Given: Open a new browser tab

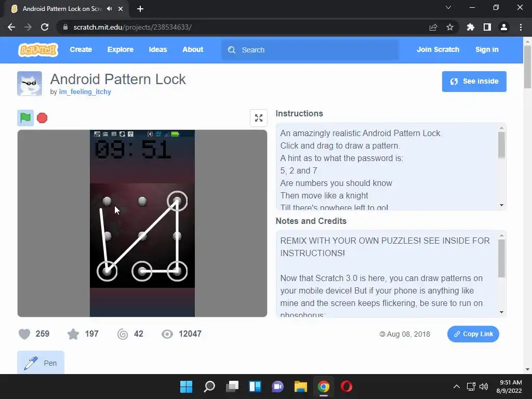Looking at the screenshot, I should point(140,9).
